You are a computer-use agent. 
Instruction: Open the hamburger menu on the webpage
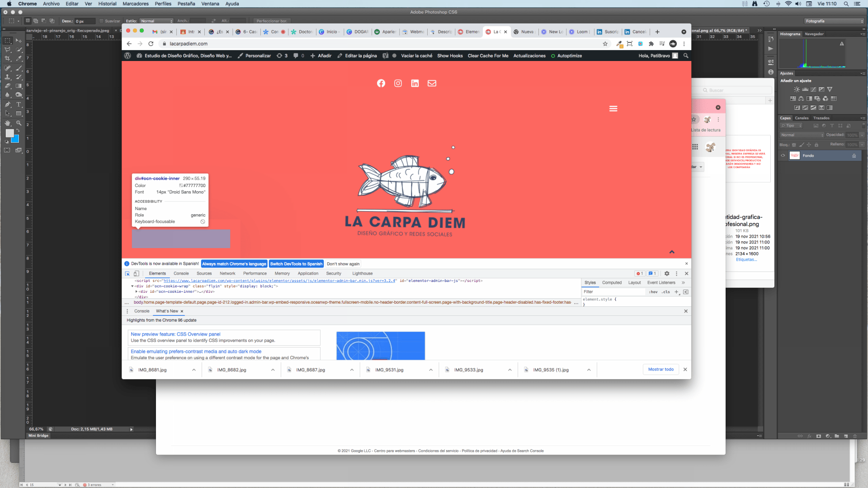coord(613,109)
